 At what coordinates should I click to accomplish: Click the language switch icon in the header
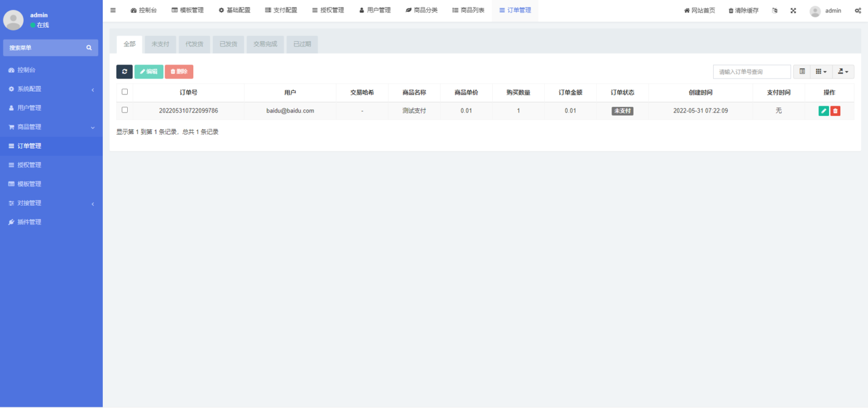click(x=775, y=11)
